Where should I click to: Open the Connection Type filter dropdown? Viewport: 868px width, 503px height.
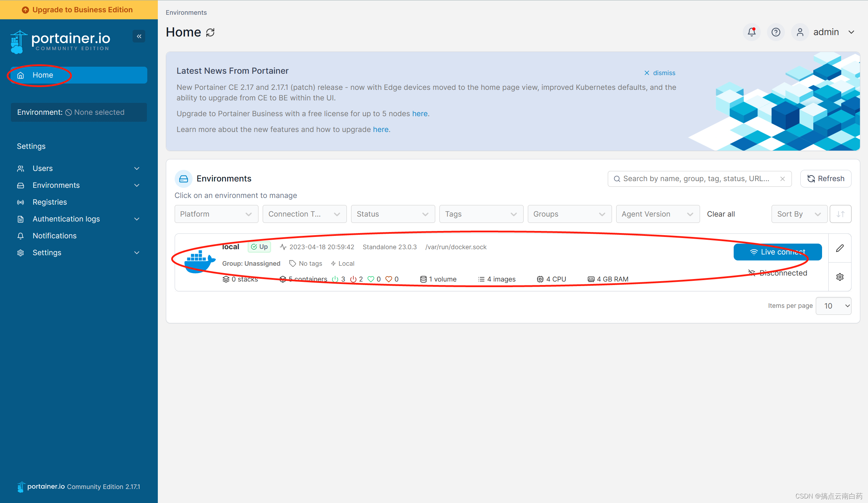point(305,214)
